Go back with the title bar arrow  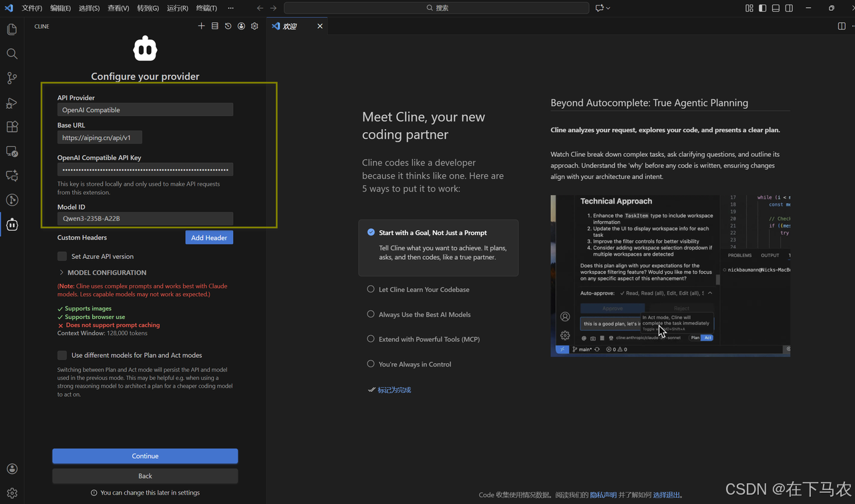[x=261, y=8]
